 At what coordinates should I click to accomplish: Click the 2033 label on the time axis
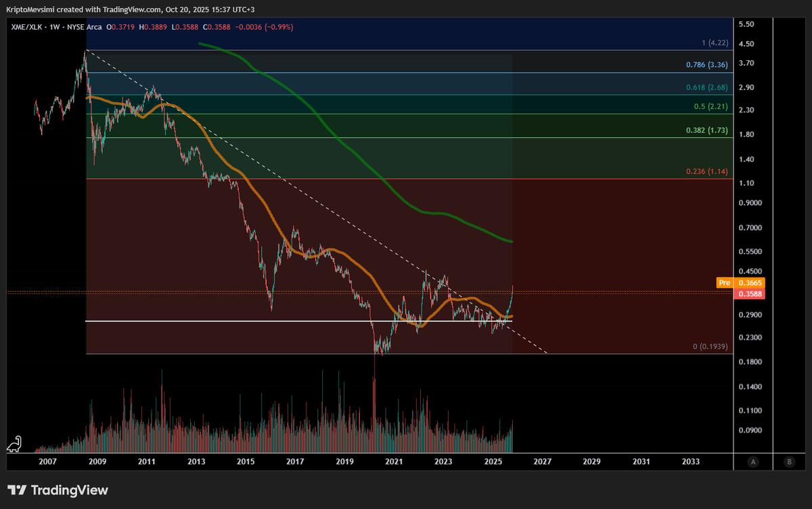(691, 462)
